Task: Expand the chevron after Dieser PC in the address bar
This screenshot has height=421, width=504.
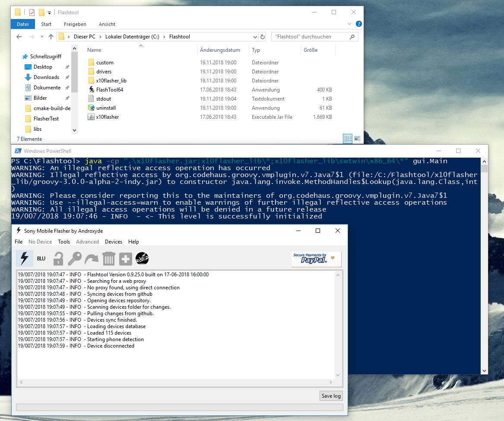Action: pos(101,37)
